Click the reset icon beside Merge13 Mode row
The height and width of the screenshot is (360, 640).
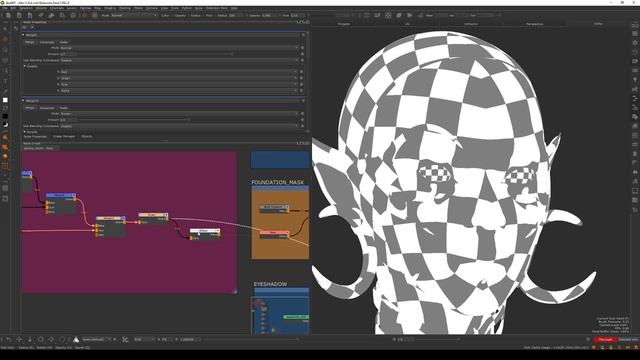[302, 113]
